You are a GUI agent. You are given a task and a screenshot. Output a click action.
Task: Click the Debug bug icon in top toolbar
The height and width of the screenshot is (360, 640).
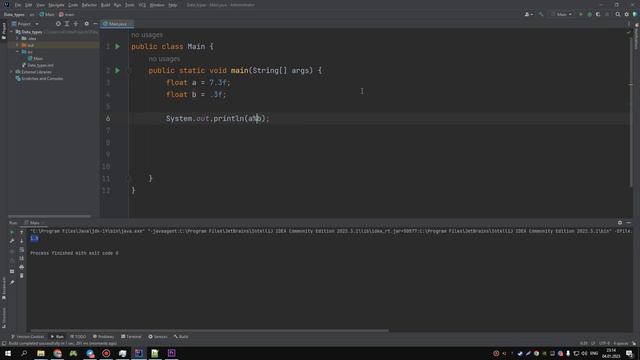click(589, 14)
